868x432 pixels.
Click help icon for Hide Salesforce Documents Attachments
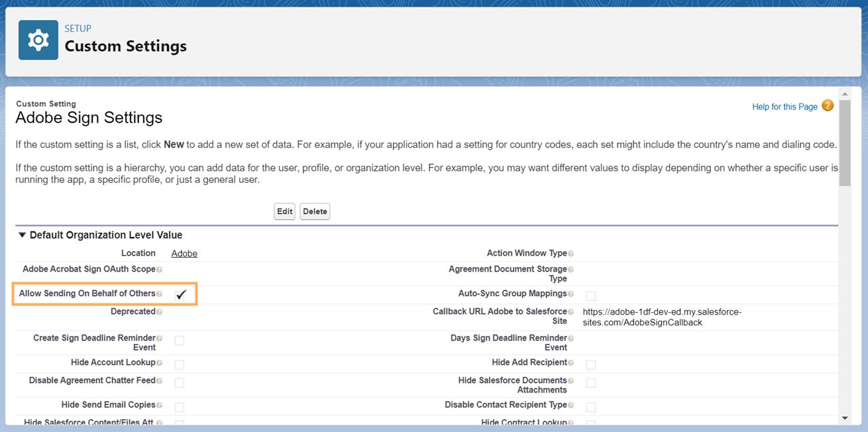(x=570, y=381)
